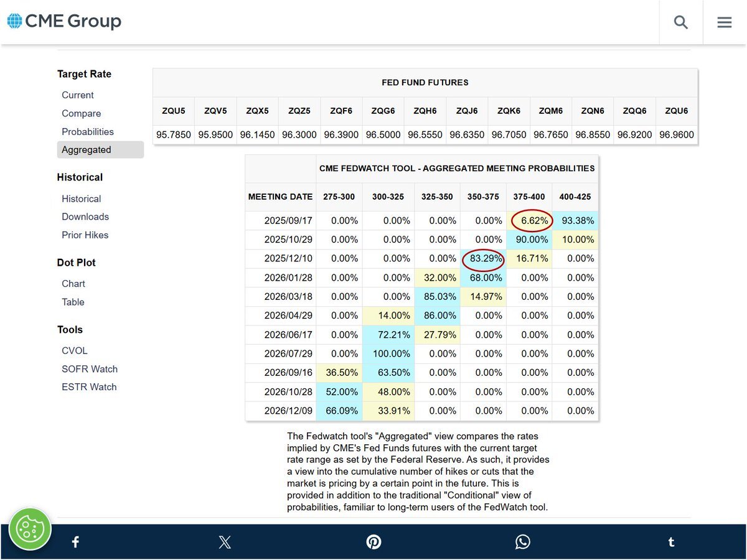The width and height of the screenshot is (747, 560).
Task: Select the Aggregated target rate view
Action: [87, 150]
